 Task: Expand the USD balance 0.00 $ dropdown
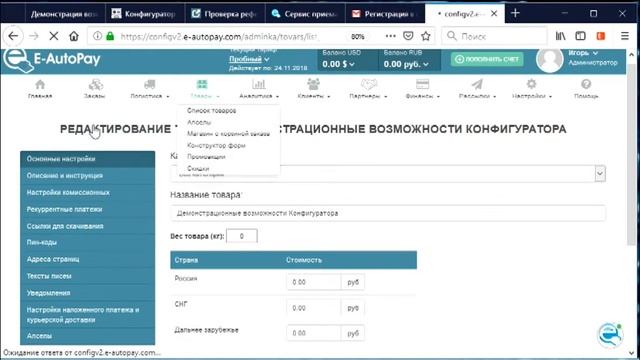338,64
